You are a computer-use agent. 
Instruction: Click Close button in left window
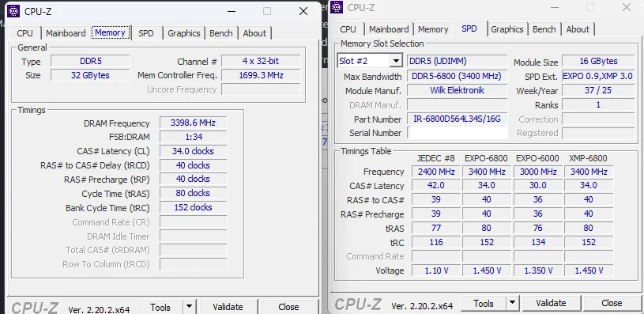click(288, 307)
